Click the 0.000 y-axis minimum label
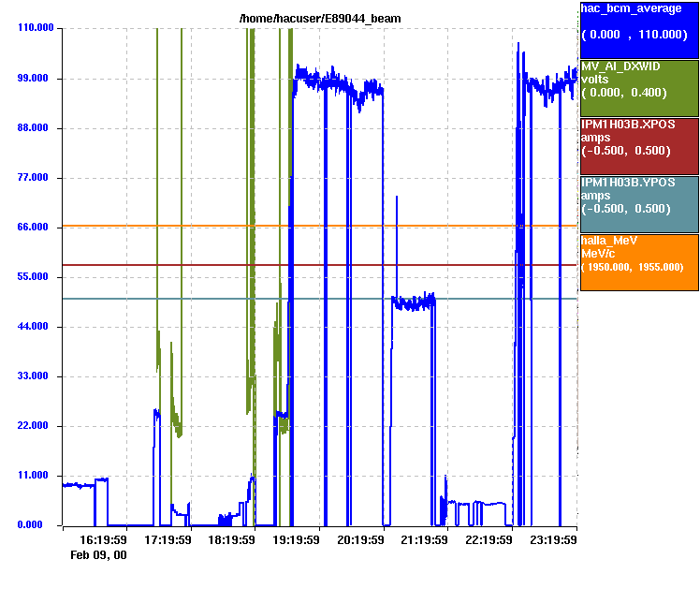 [39, 525]
